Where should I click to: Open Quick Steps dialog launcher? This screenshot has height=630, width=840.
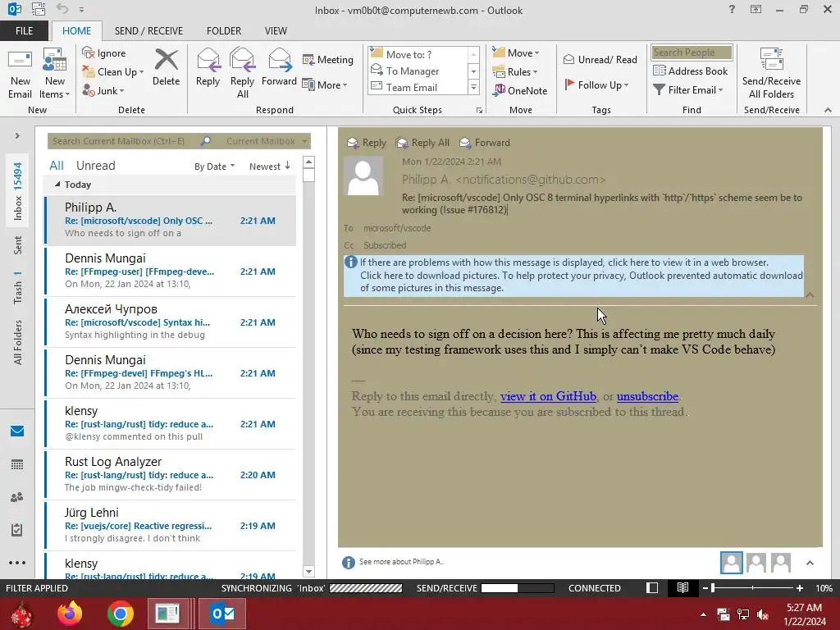pos(479,111)
